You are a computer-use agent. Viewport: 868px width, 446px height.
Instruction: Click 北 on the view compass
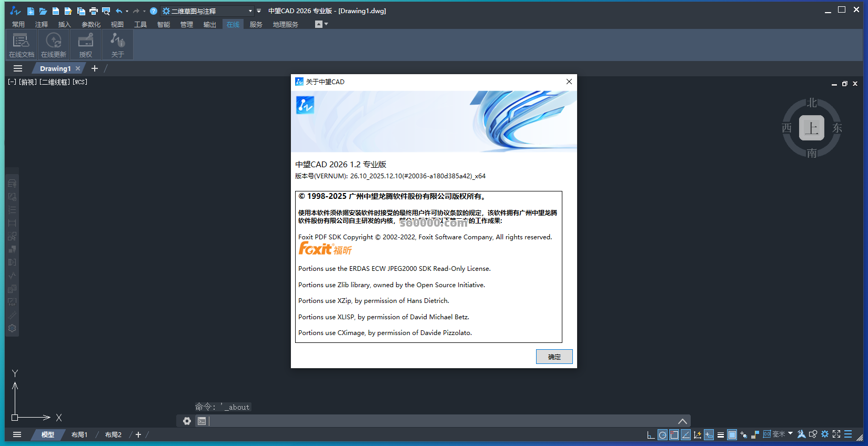coord(812,103)
